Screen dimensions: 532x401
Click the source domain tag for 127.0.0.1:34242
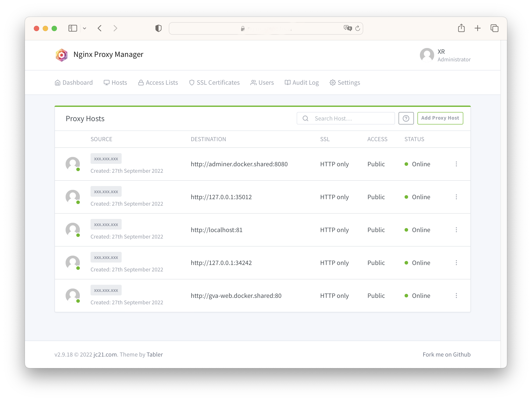tap(106, 257)
